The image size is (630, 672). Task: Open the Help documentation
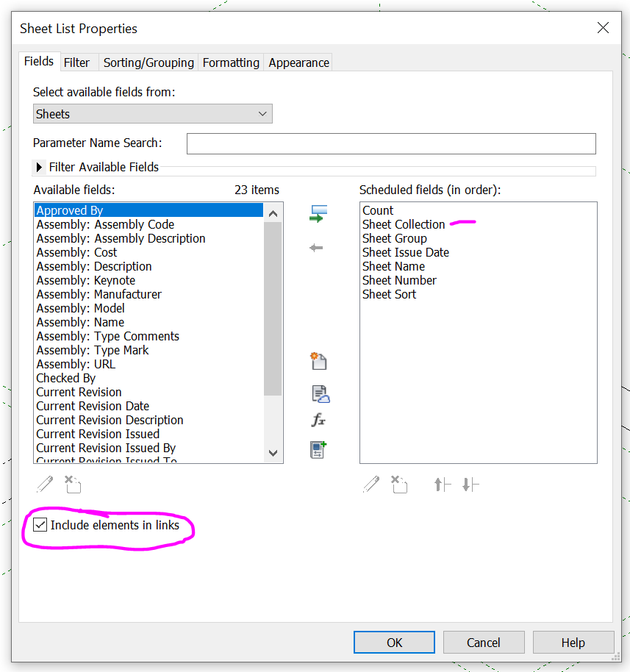[573, 642]
